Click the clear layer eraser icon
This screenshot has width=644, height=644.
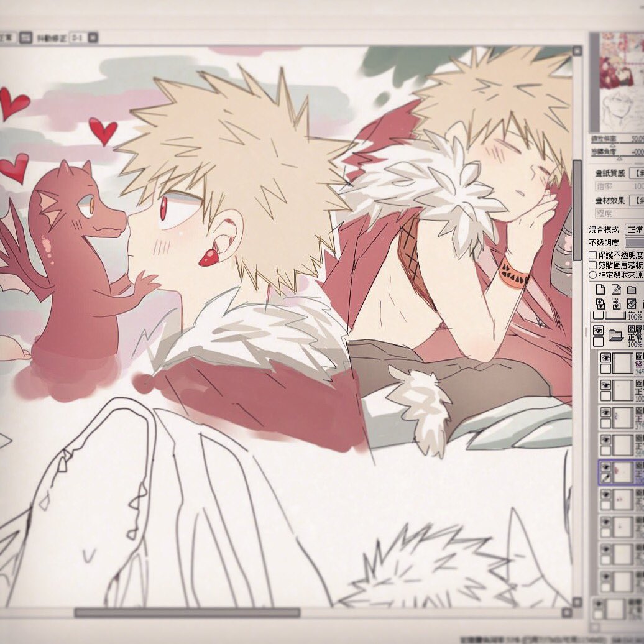pyautogui.click(x=632, y=304)
